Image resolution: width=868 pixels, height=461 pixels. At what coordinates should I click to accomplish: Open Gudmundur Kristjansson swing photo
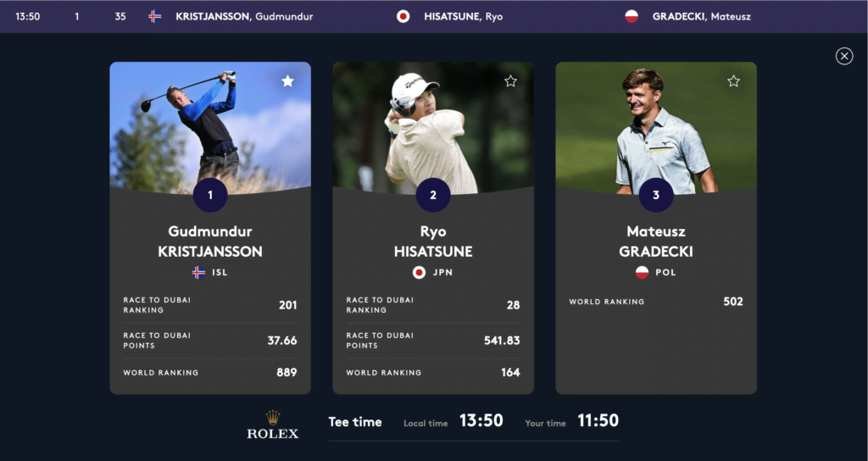click(x=210, y=127)
